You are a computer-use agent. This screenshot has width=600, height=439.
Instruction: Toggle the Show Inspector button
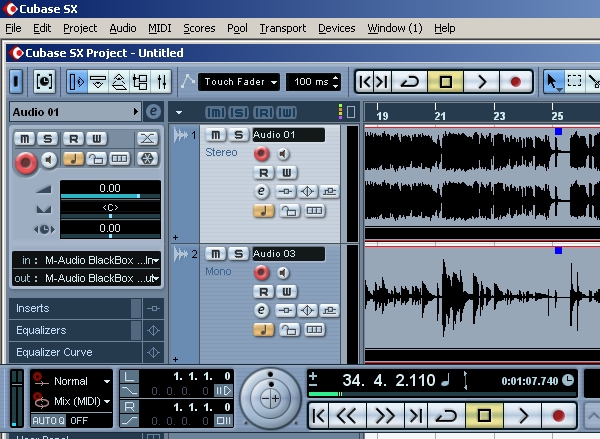77,82
